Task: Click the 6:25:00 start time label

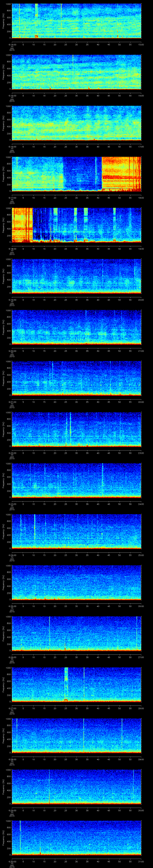Action: tap(12, 606)
